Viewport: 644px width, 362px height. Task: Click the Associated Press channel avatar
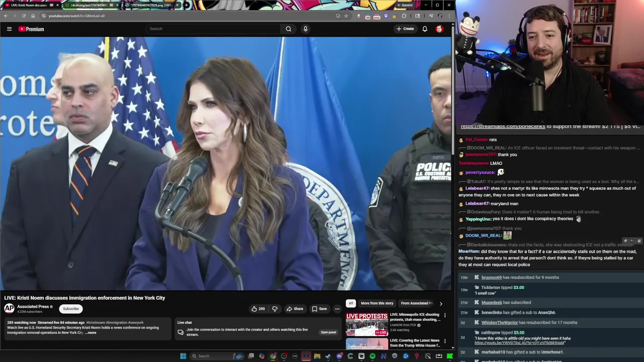(9, 308)
